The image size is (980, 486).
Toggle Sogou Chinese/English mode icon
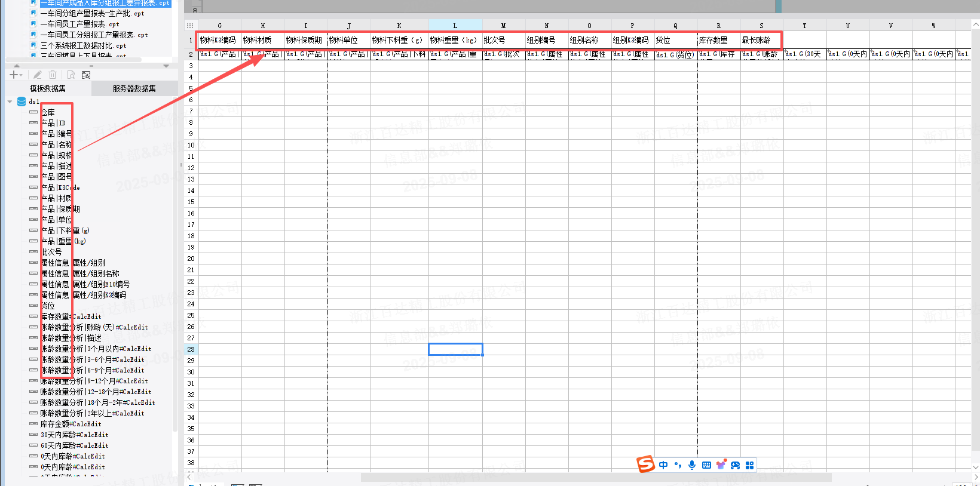(x=663, y=465)
